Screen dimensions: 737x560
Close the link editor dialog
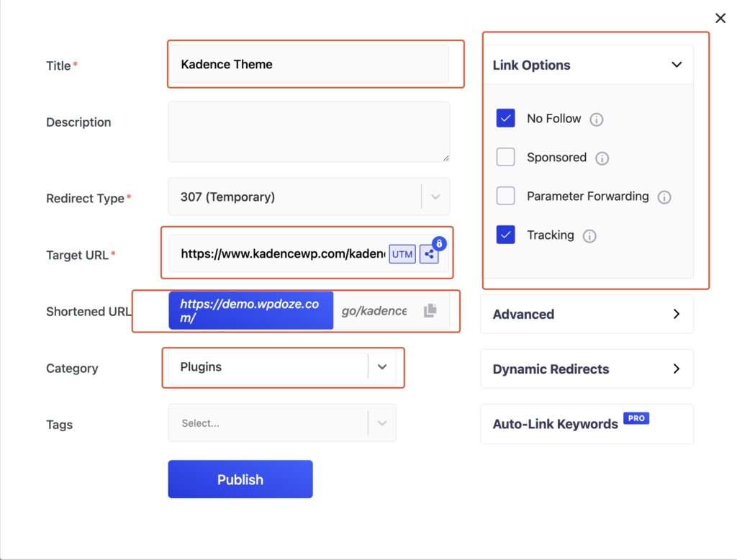(720, 18)
